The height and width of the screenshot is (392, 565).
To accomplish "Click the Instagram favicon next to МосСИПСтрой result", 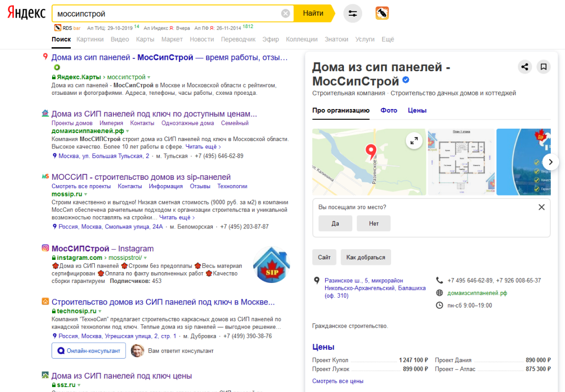I will tap(45, 248).
